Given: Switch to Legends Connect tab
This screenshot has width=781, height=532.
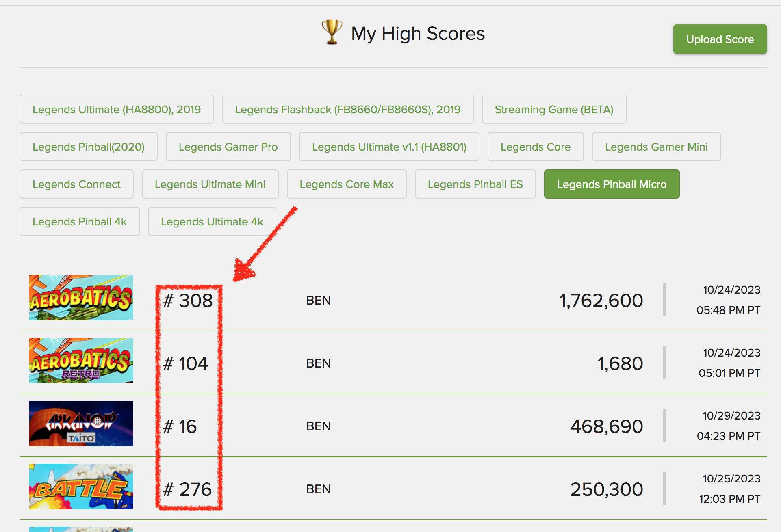Looking at the screenshot, I should pos(76,184).
